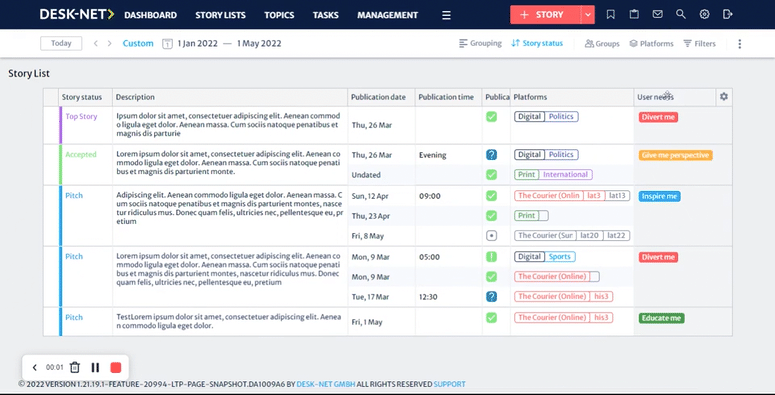Click the lat20 platform tag

589,236
